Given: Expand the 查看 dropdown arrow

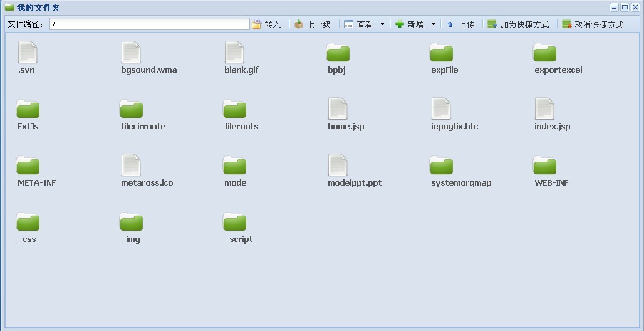Looking at the screenshot, I should point(382,24).
